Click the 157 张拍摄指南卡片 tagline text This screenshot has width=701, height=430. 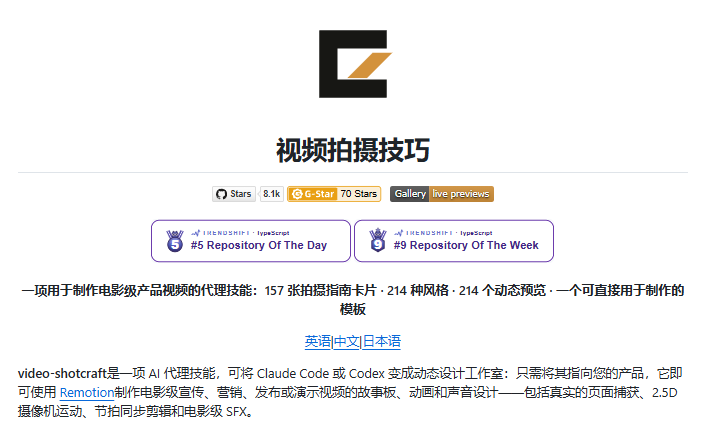point(321,291)
